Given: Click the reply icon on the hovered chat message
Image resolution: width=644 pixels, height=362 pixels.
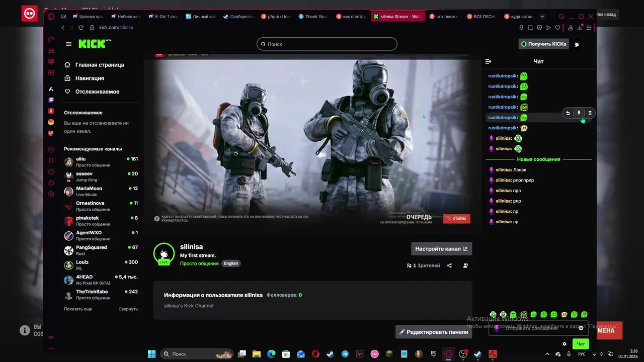Looking at the screenshot, I should point(568,113).
